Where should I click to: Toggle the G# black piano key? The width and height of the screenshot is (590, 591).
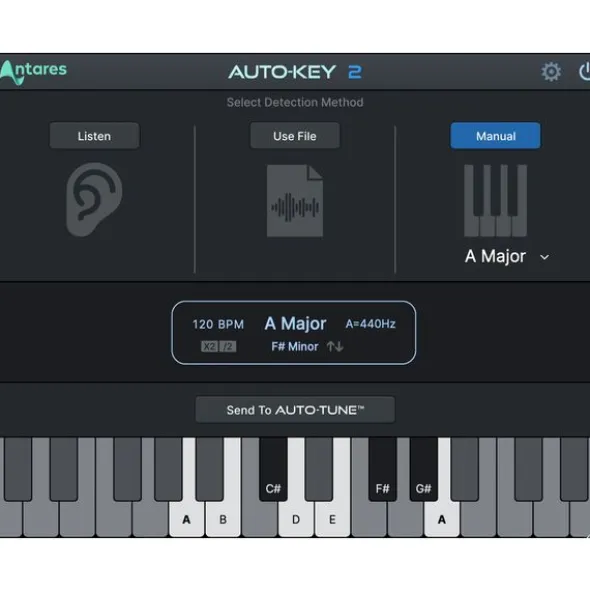coord(423,469)
